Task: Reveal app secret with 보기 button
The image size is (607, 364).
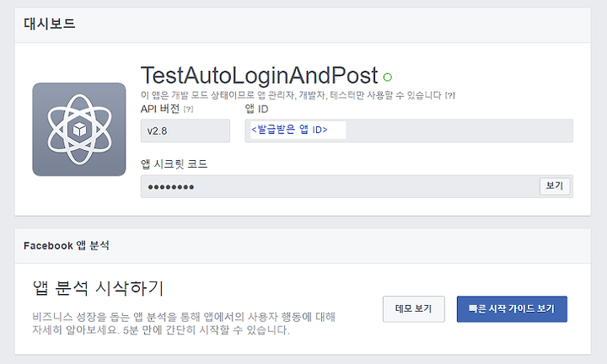Action: 555,186
